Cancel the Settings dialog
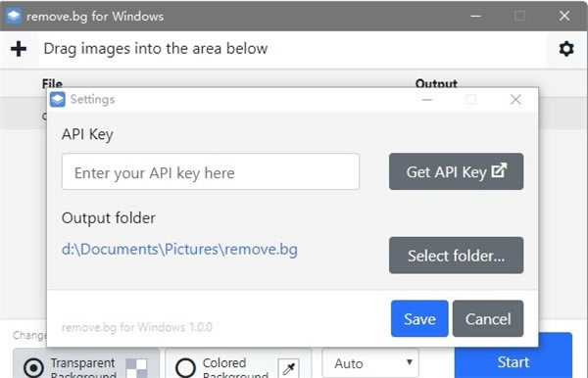Image resolution: width=588 pixels, height=378 pixels. click(x=487, y=318)
